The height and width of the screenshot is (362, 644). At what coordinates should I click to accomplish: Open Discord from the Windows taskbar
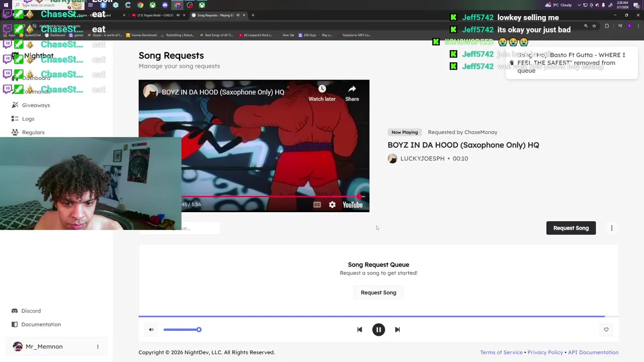coord(165,5)
